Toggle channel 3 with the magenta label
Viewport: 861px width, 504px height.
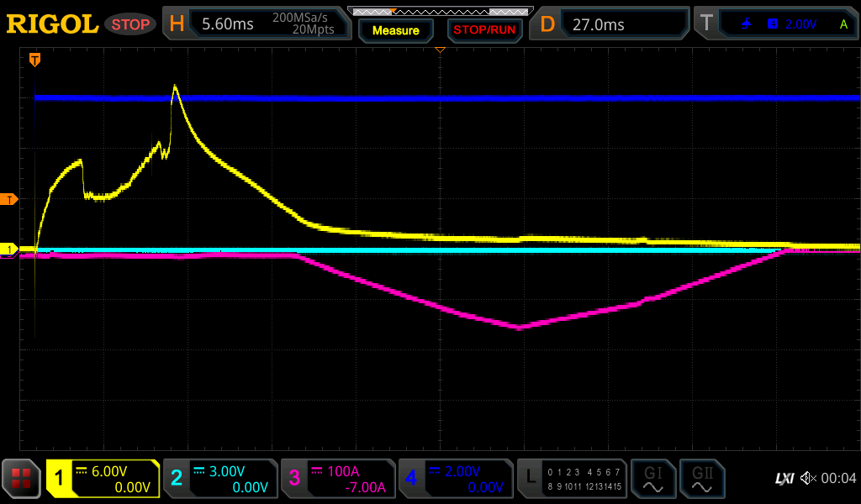tap(338, 479)
